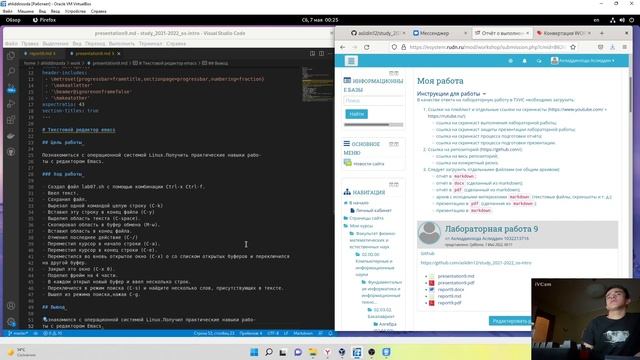Open Moodle notifications bell
The width and height of the screenshot is (640, 360).
click(x=524, y=61)
